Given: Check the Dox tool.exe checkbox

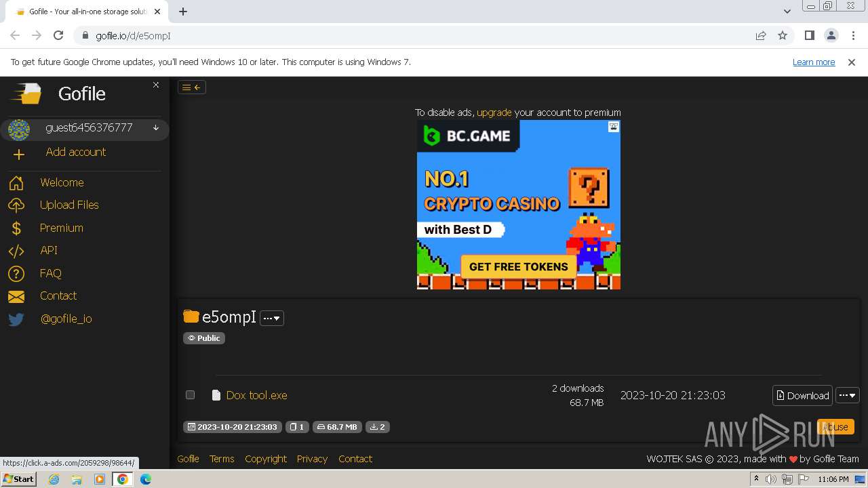Looking at the screenshot, I should [x=190, y=394].
